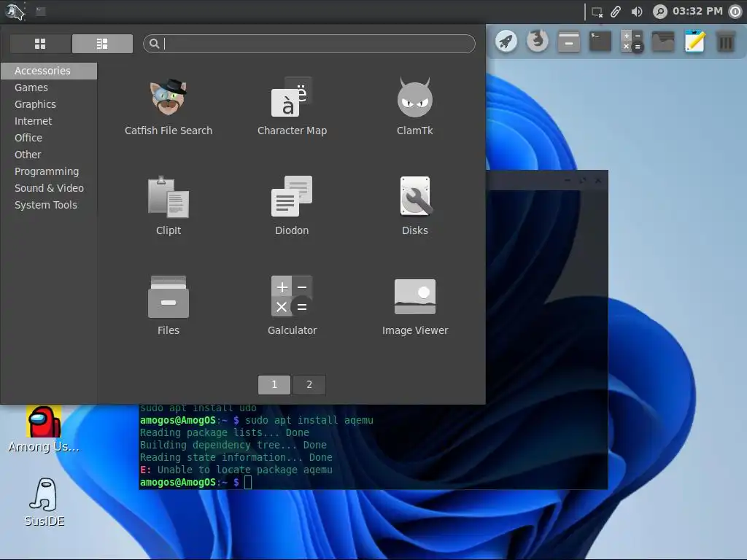The width and height of the screenshot is (747, 560).
Task: Click the terminal task item in top panel
Action: [41, 12]
